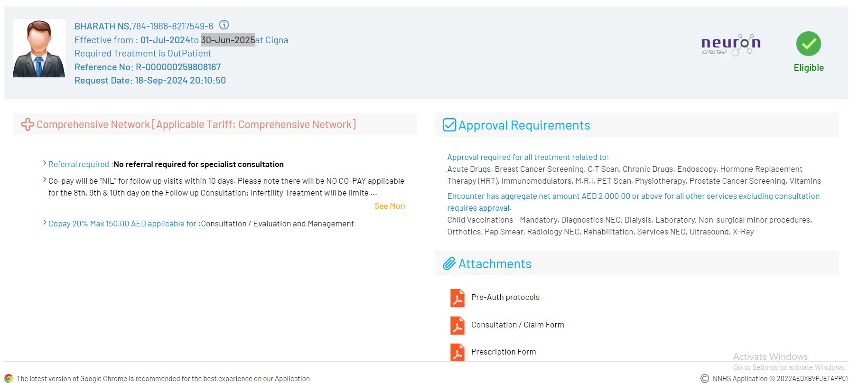Click the green Eligible checkmark icon
The height and width of the screenshot is (383, 868).
click(809, 44)
